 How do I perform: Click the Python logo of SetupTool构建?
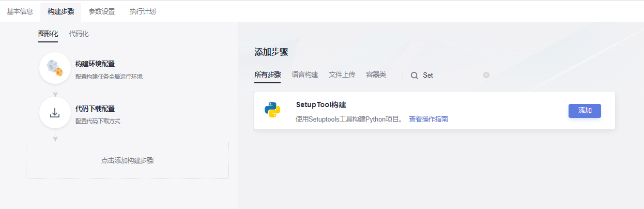[x=272, y=110]
